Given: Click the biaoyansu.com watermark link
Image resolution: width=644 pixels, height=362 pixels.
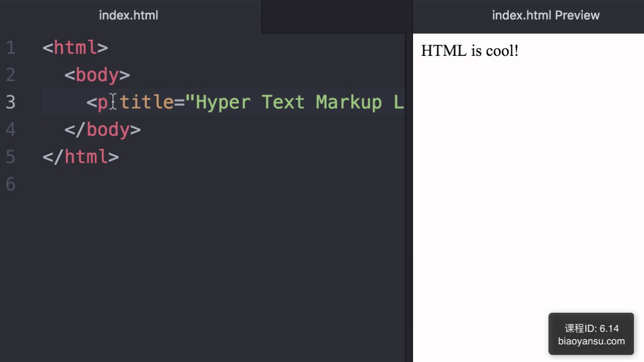Looking at the screenshot, I should pos(591,341).
